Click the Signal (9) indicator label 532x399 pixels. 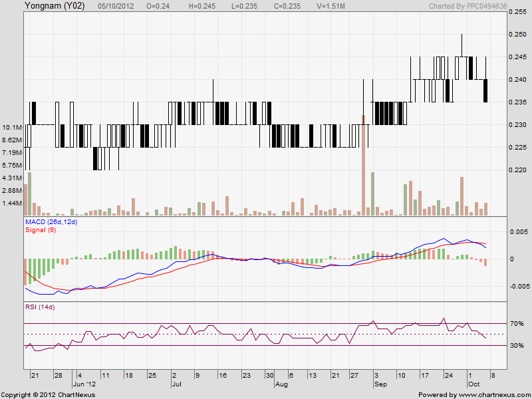pyautogui.click(x=41, y=230)
